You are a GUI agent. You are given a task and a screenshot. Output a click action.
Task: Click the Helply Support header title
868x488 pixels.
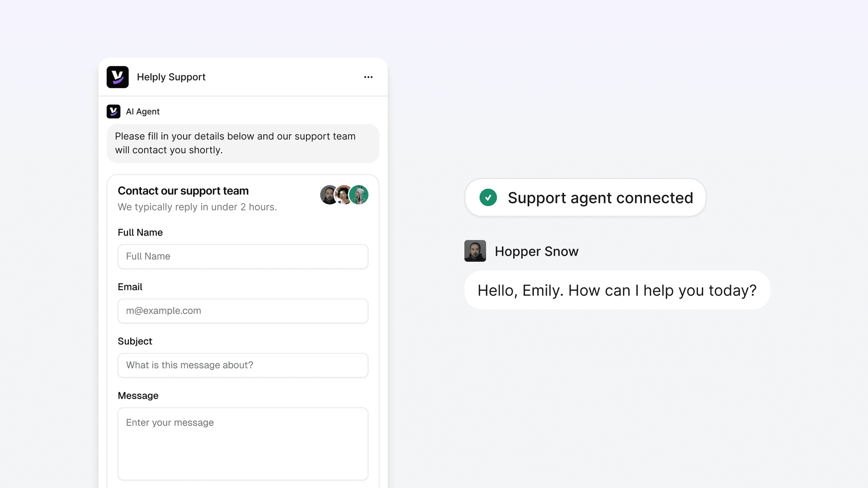tap(171, 77)
